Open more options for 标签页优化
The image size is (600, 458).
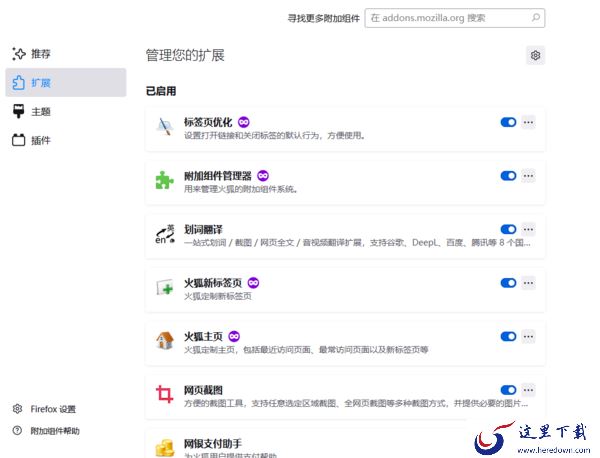click(x=528, y=122)
